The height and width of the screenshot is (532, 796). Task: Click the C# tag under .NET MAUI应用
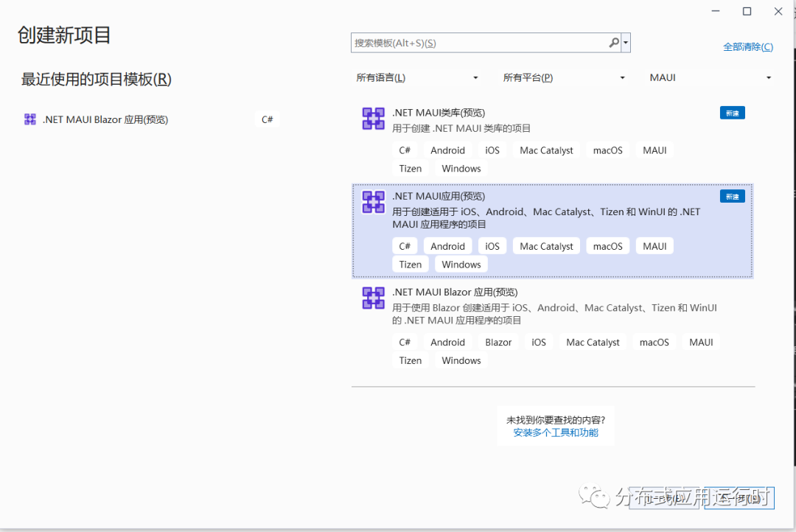405,246
